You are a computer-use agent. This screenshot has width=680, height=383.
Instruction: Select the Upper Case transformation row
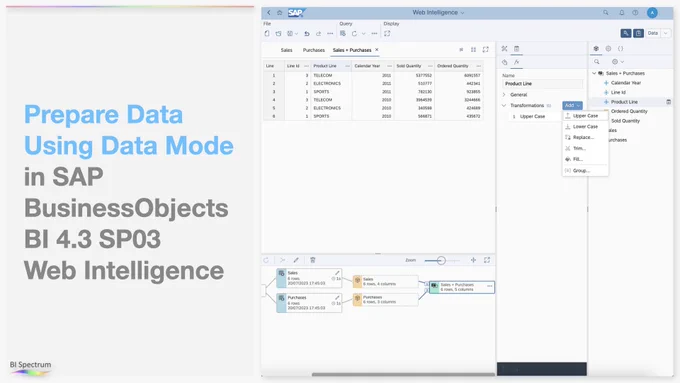[x=536, y=117]
